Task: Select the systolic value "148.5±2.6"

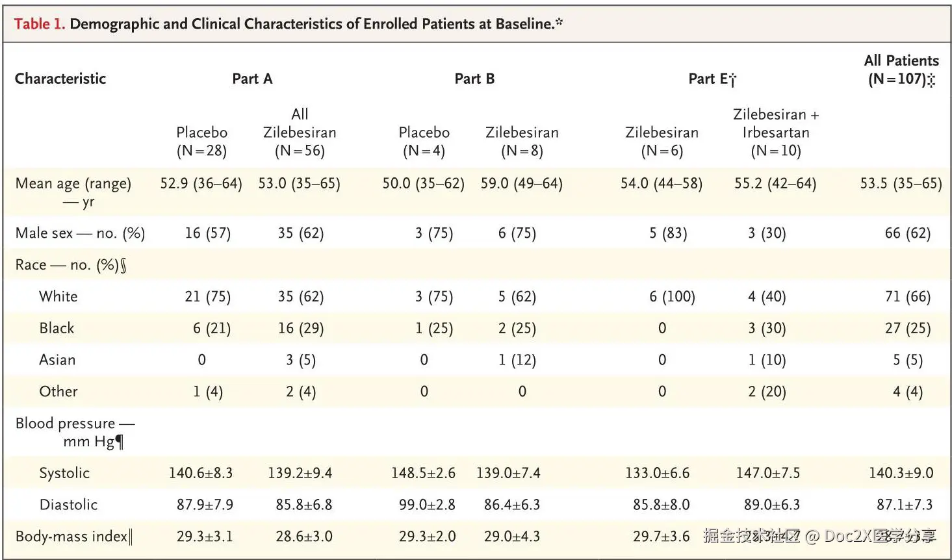Action: [x=423, y=473]
